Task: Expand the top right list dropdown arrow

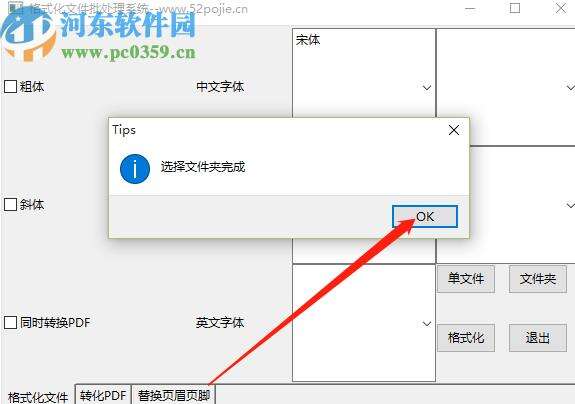Action: [570, 88]
